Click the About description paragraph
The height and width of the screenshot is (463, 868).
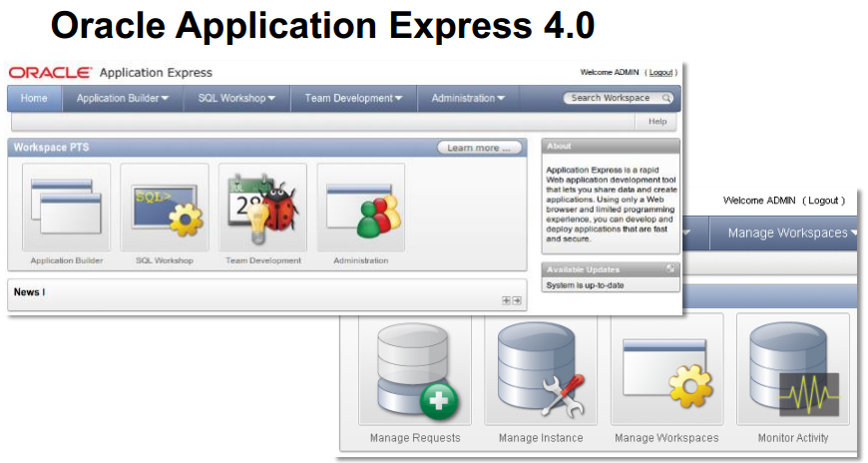pos(612,205)
